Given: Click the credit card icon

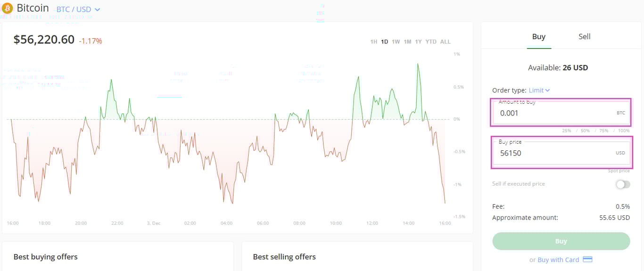Looking at the screenshot, I should point(587,260).
